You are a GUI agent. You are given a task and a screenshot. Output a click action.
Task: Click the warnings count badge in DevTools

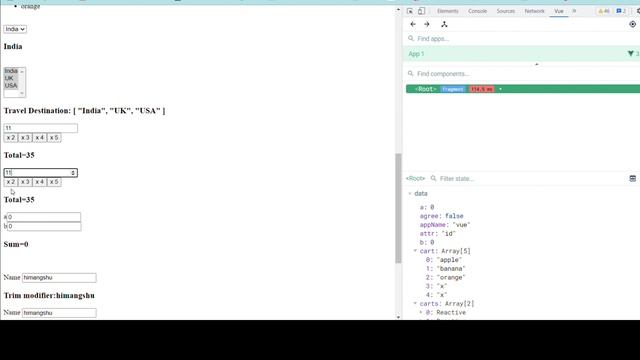coord(604,11)
